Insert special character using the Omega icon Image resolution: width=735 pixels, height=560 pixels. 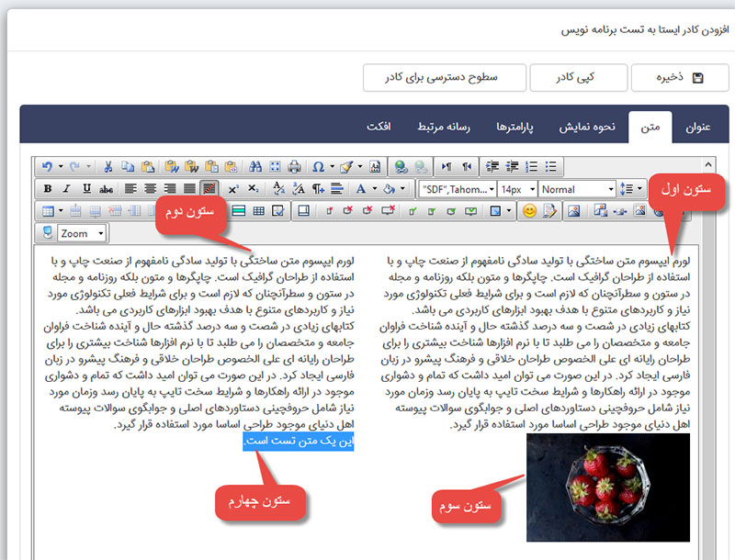pos(318,167)
